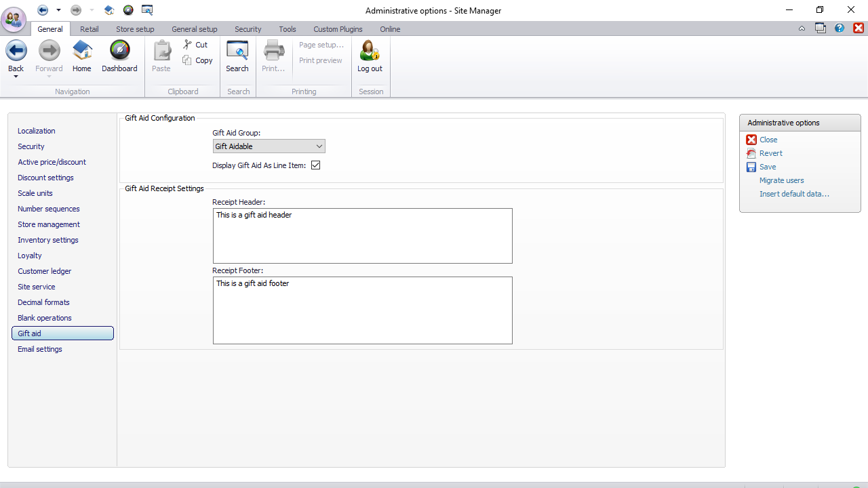The height and width of the screenshot is (488, 868).
Task: Toggle Display Gift Aid As Line Item checkbox
Action: 315,165
